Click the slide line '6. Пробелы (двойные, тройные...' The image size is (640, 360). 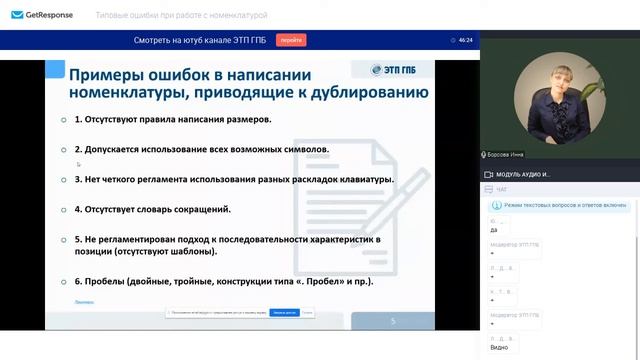pos(224,282)
